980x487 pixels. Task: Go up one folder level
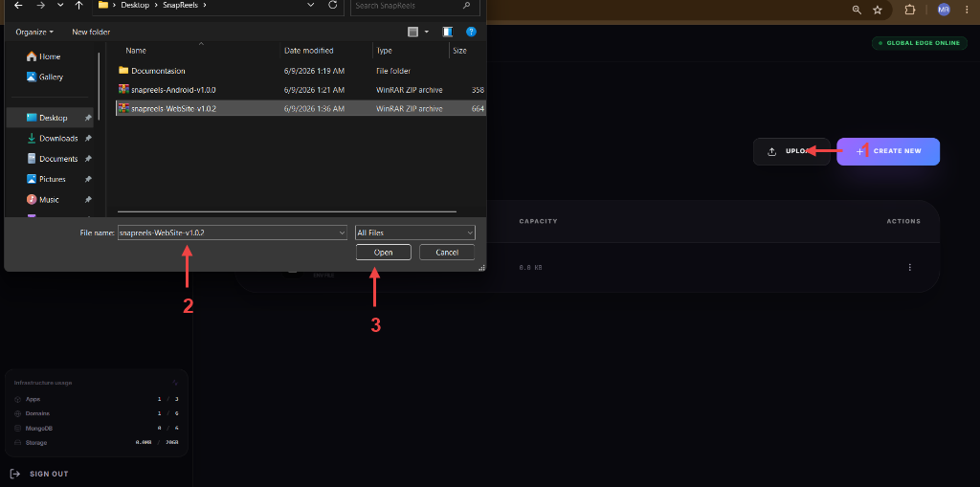pyautogui.click(x=78, y=6)
